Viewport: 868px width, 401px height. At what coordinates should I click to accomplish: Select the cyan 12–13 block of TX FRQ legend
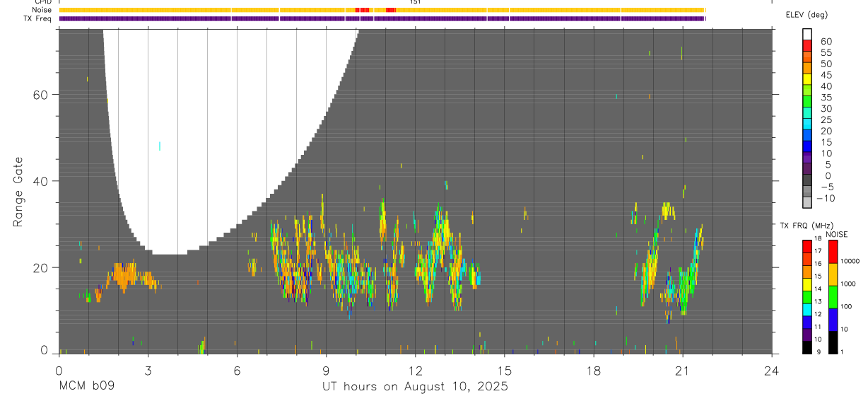[x=807, y=310]
